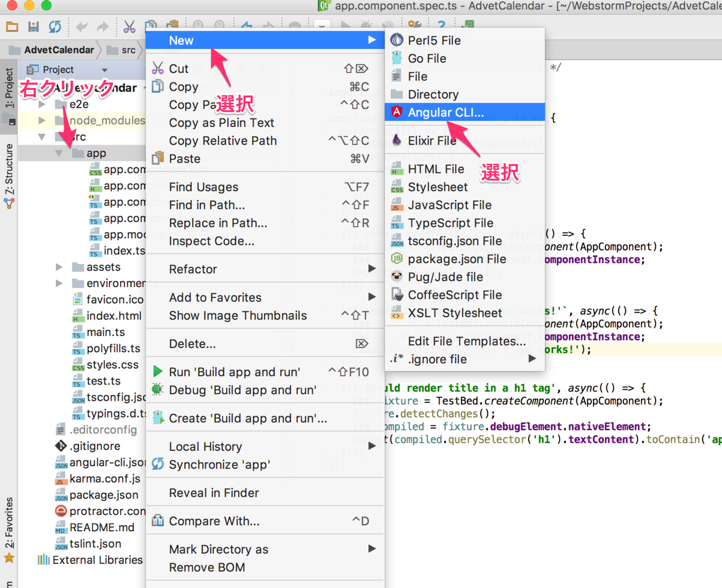Image resolution: width=722 pixels, height=588 pixels.
Task: Open the Refactor submenu
Action: click(265, 269)
